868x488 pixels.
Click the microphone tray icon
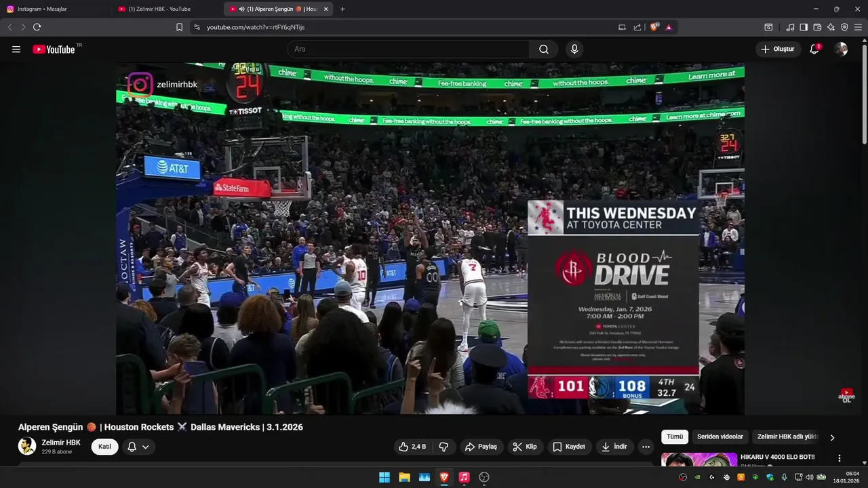pyautogui.click(x=784, y=477)
